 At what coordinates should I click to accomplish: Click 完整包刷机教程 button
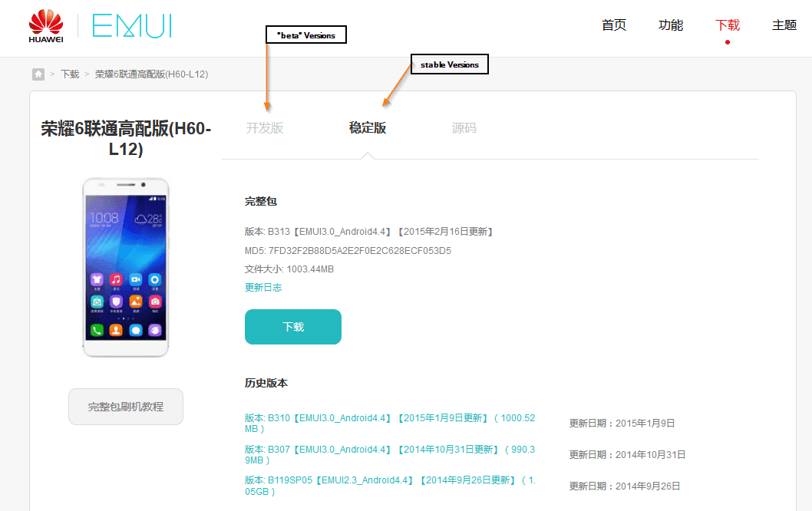[126, 407]
